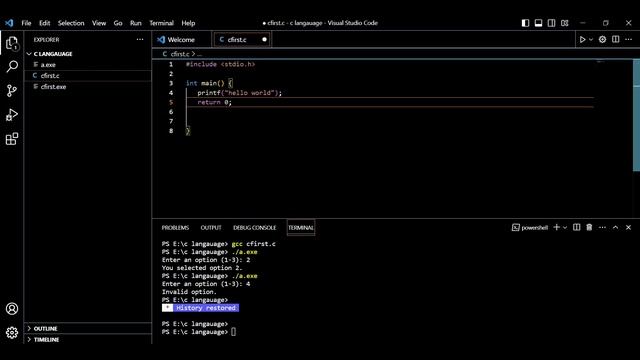Image resolution: width=640 pixels, height=360 pixels.
Task: Open Customize Layout icon
Action: click(x=564, y=23)
